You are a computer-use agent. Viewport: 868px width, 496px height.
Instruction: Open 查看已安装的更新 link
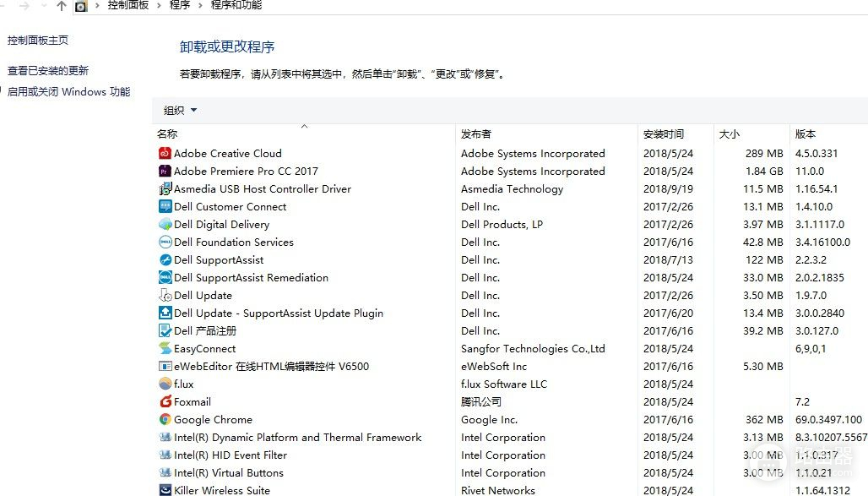(48, 71)
